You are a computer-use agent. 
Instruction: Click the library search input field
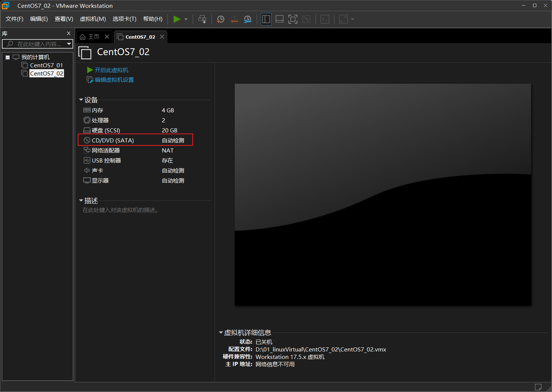(34, 44)
